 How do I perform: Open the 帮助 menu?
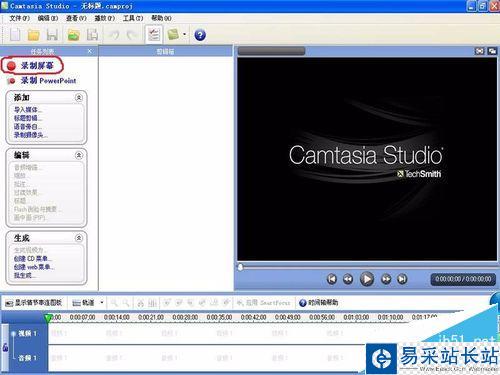(162, 18)
